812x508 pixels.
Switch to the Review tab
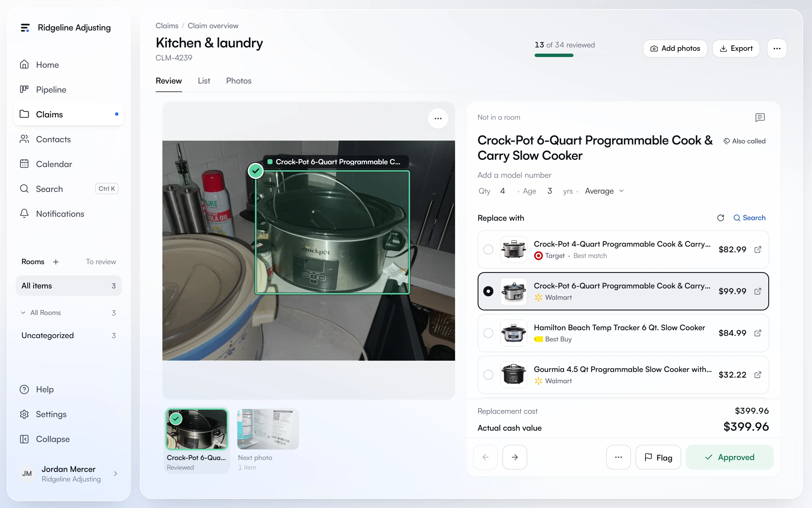(169, 81)
